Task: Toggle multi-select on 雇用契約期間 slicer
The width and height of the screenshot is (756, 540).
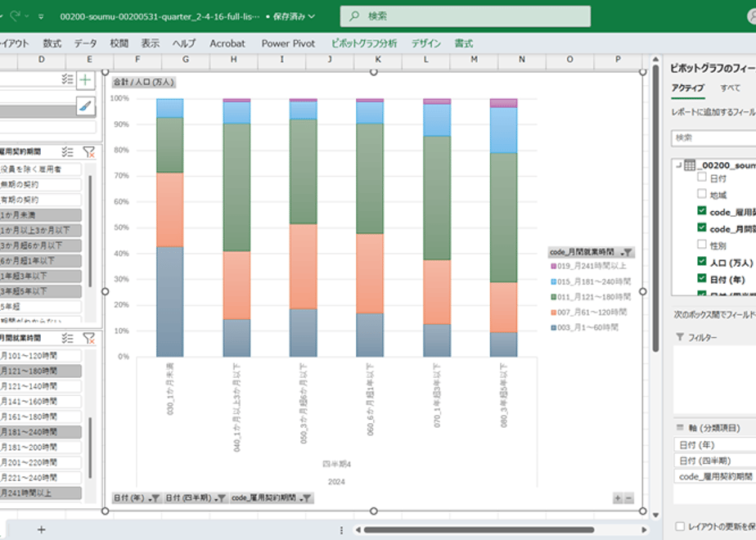Action: [x=67, y=152]
